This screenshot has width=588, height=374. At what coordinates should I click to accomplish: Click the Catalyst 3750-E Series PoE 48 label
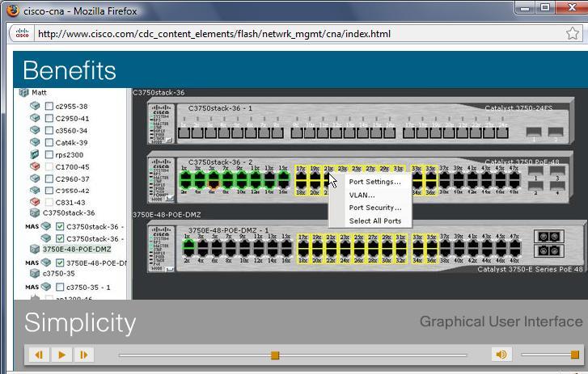click(531, 269)
